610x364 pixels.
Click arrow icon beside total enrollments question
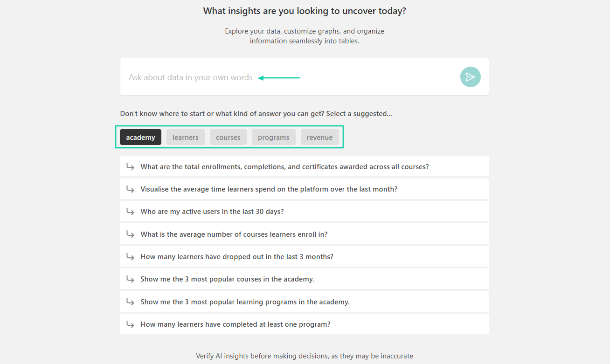point(131,166)
